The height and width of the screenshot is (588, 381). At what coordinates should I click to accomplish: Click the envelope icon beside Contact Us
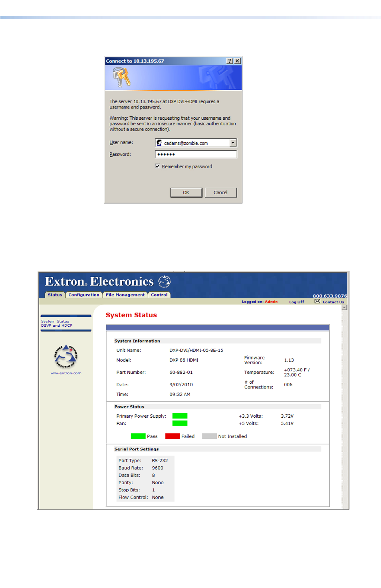(317, 301)
